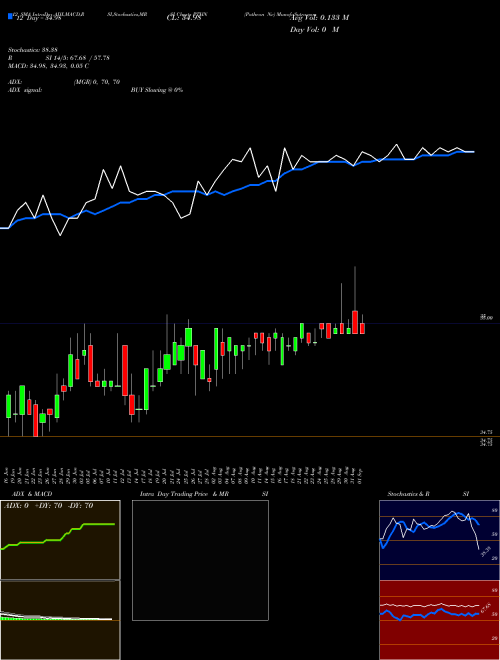Click the "ADX signal:" label
Viewport: 500px width, 660px height.
[x=24, y=90]
